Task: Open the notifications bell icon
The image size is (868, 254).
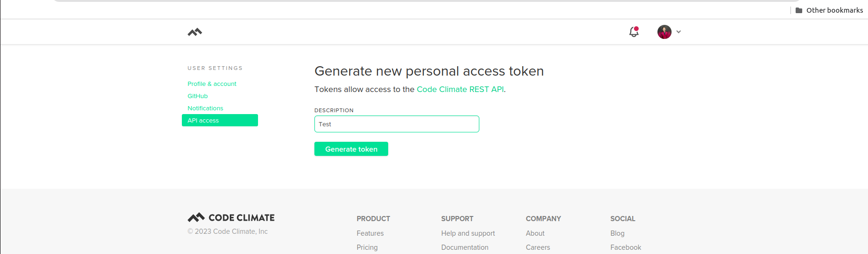Action: (x=634, y=32)
